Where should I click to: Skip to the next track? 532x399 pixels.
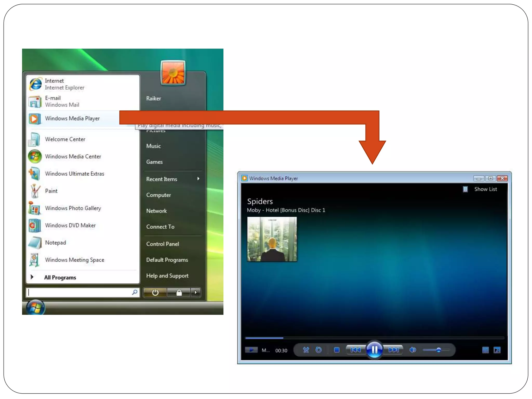(x=393, y=350)
